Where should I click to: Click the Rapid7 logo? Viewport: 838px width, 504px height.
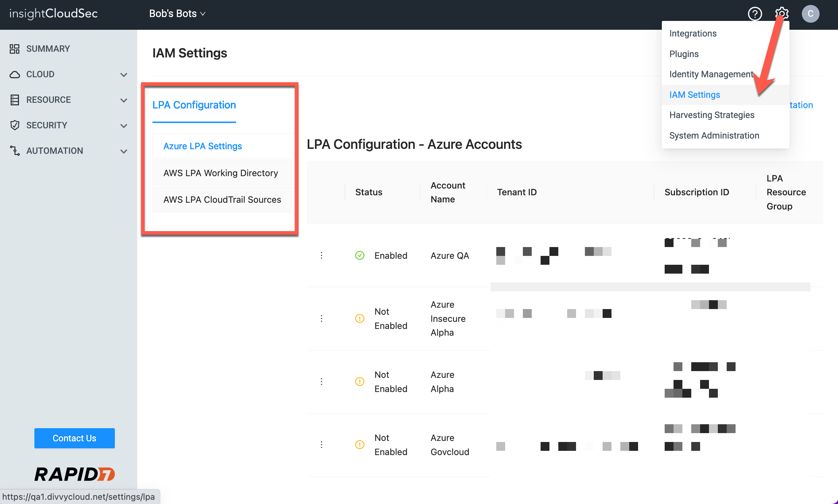point(74,474)
